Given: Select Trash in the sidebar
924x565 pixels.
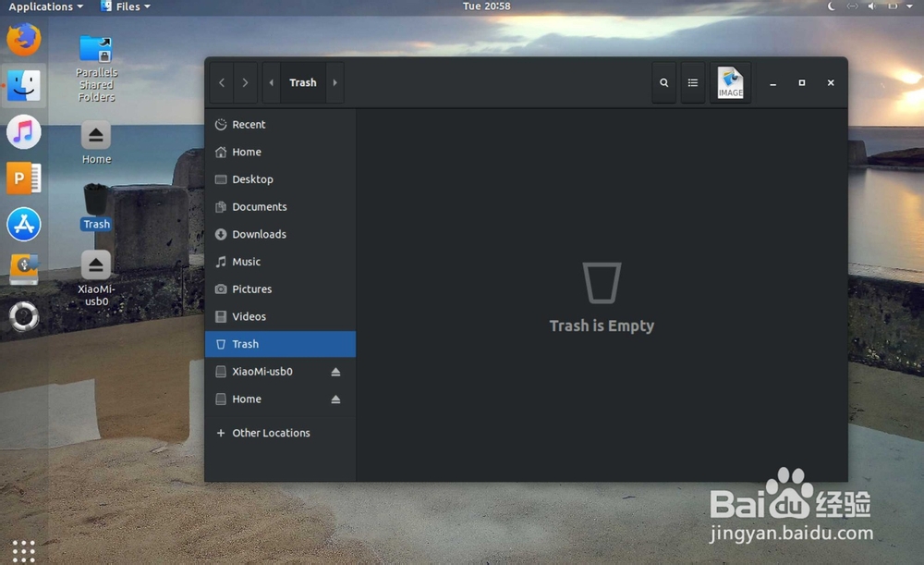Looking at the screenshot, I should pos(281,344).
